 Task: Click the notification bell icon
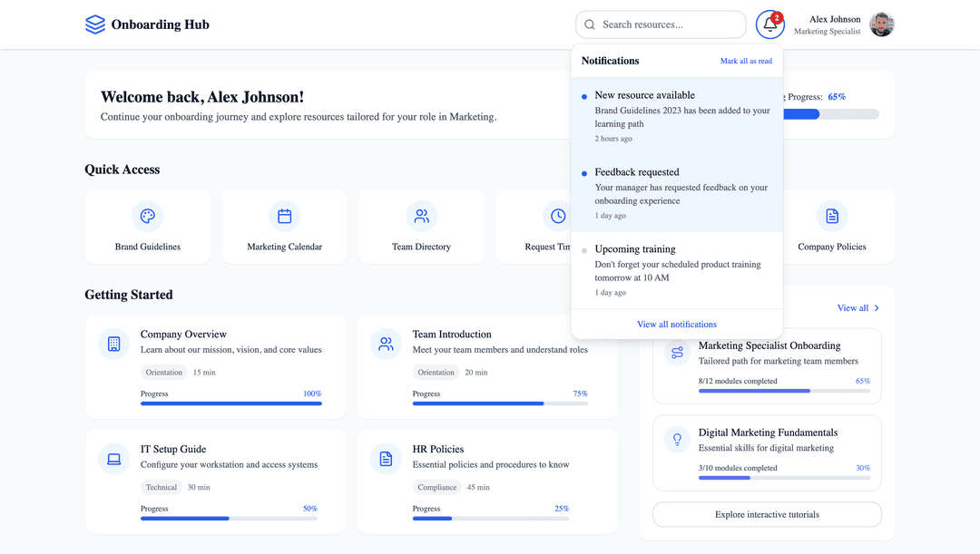pyautogui.click(x=769, y=24)
